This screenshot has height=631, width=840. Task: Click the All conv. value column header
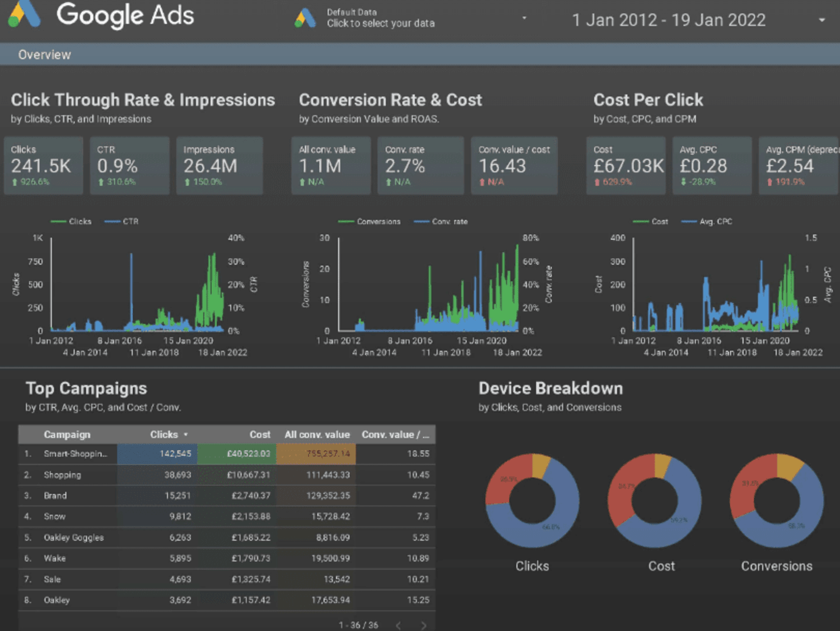pos(317,434)
